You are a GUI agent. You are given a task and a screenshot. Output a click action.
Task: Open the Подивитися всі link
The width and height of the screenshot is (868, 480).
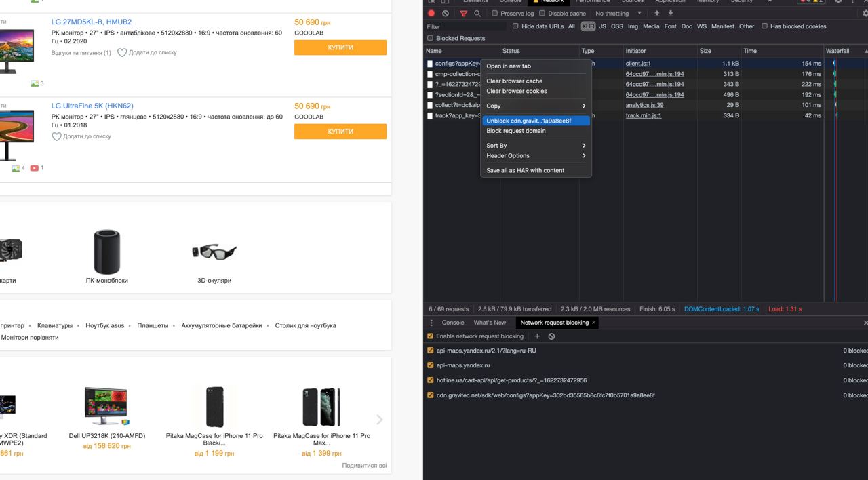364,466
